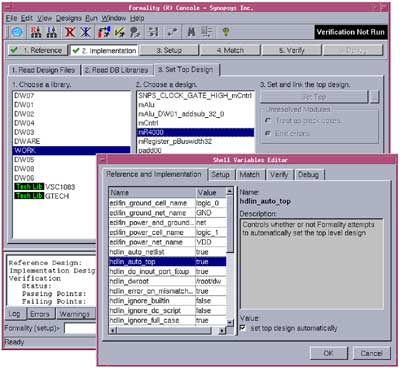This screenshot has width=400, height=378.
Task: Open the Match tab in Shell Variables Editor
Action: tap(250, 174)
